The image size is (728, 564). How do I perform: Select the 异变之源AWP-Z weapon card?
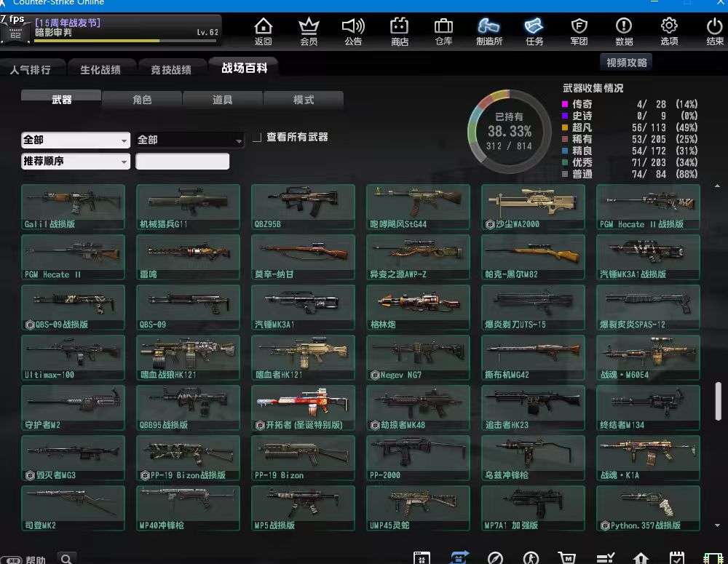[x=418, y=257]
